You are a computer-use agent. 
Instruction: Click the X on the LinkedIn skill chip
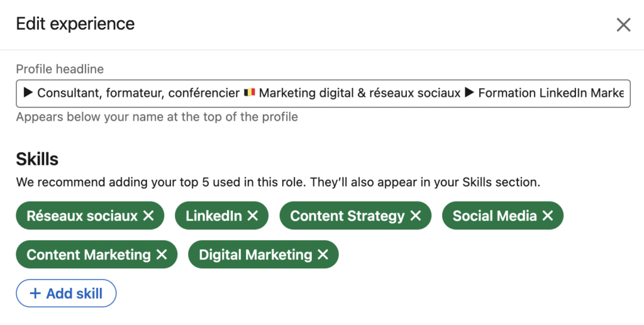coord(253,216)
